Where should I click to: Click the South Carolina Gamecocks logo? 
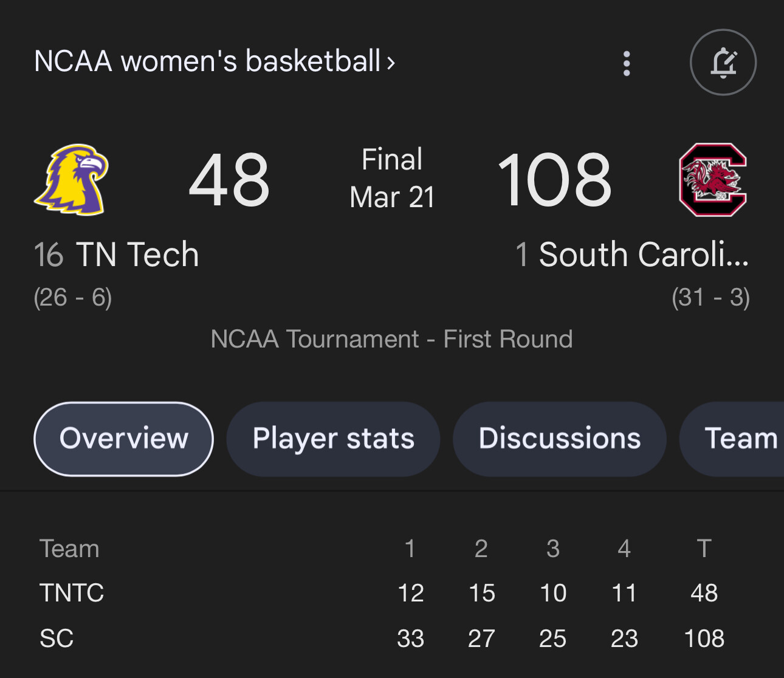pos(712,180)
